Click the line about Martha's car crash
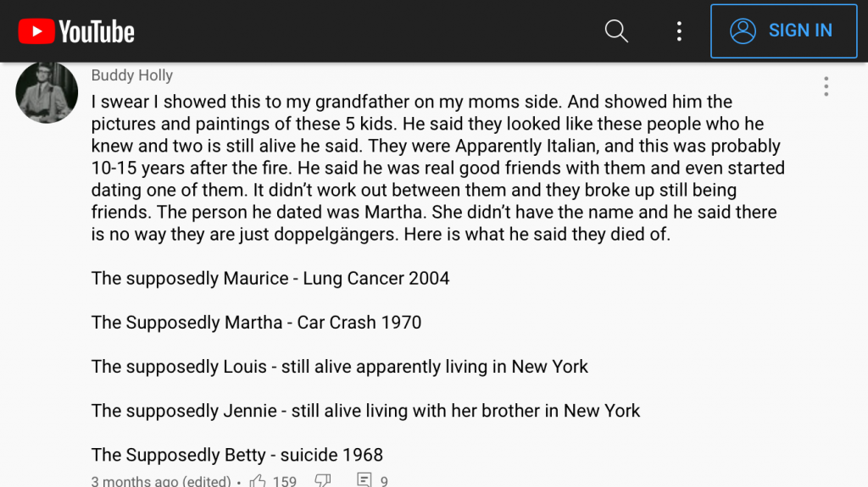Screen dimensions: 868x487 [256, 323]
